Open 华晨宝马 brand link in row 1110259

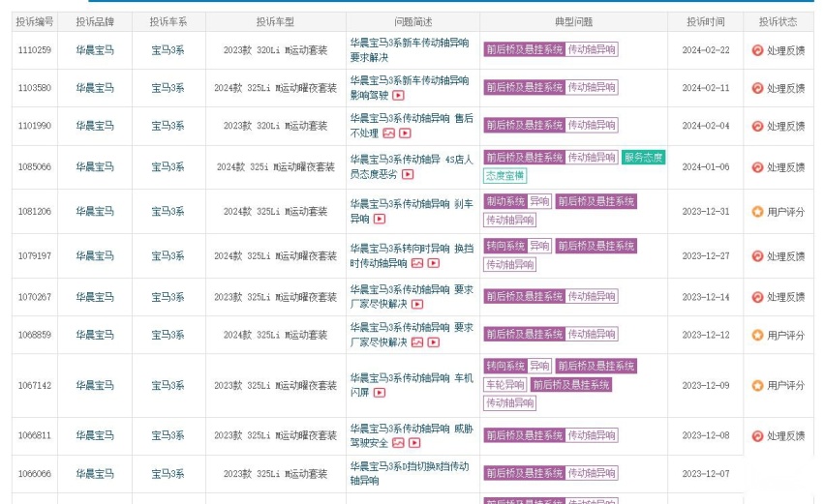click(x=95, y=50)
